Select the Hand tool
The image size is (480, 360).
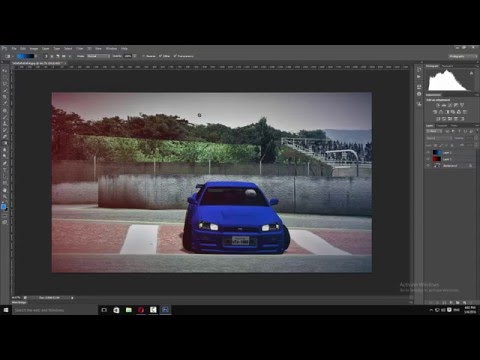(x=5, y=190)
